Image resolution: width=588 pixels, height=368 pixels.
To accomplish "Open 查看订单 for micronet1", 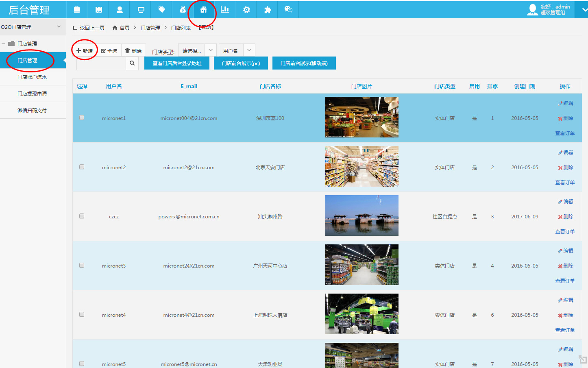I will tap(565, 133).
